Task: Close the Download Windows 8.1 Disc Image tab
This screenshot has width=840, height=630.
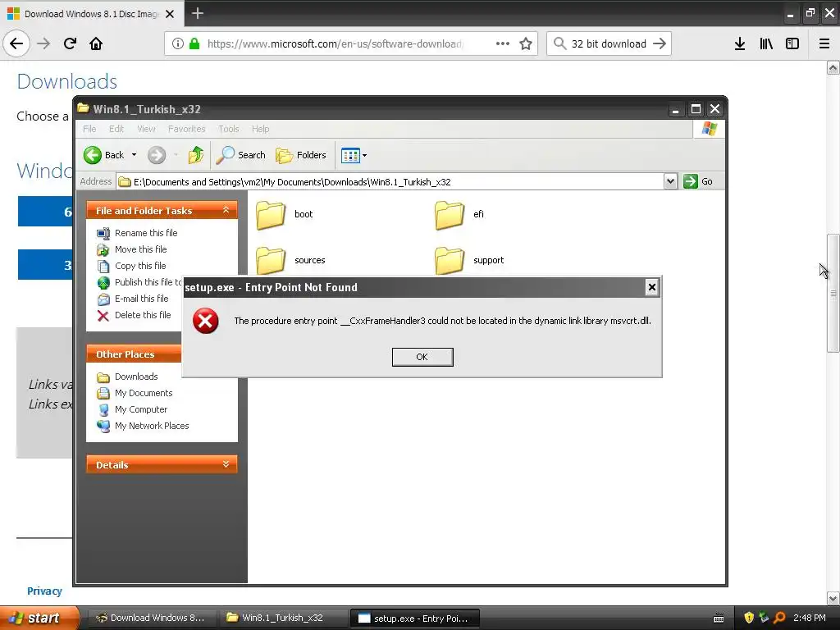Action: (170, 14)
